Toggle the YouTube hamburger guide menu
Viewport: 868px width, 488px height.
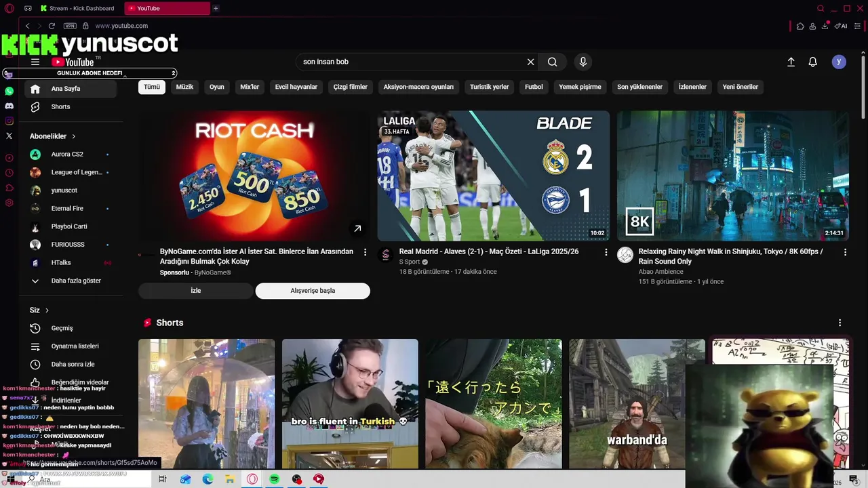[35, 62]
